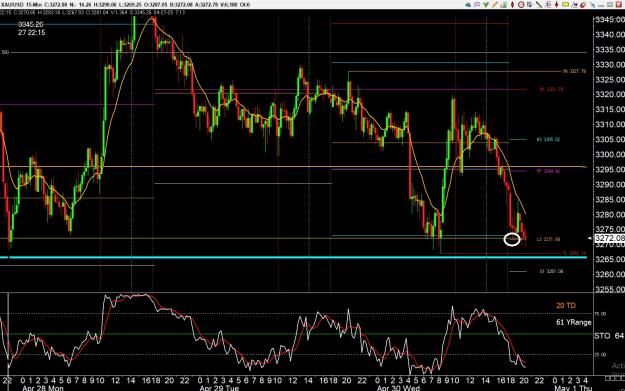Click the 20 TD label in stochastic panel
The width and height of the screenshot is (625, 391).
(566, 306)
